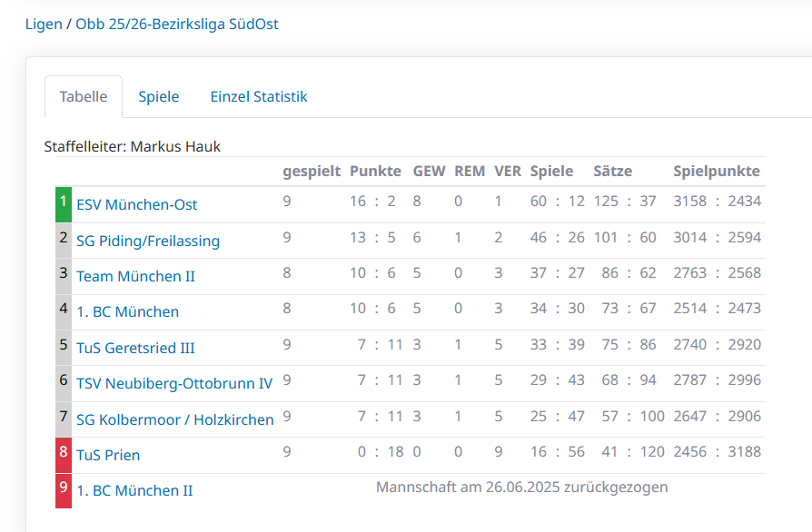Click the Spielpunkte column header
Screen dimensions: 812x532
(717, 172)
